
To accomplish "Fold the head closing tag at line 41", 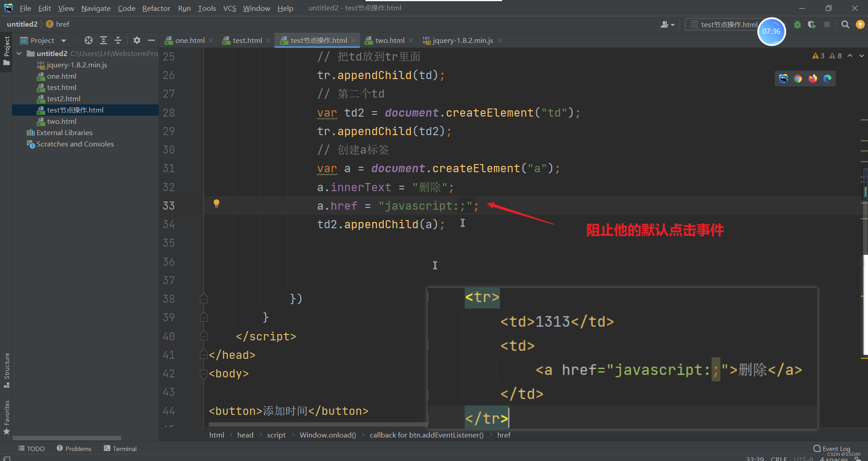I will [204, 355].
